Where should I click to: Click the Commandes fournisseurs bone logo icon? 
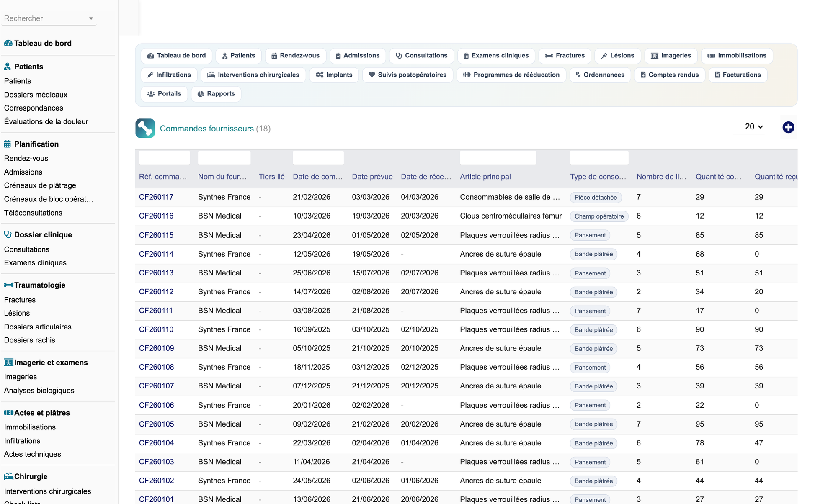pyautogui.click(x=145, y=129)
